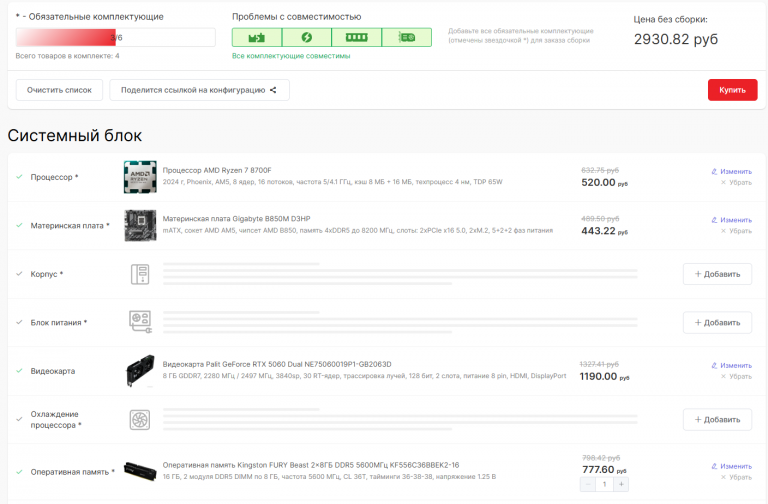Open the Gigabyte B850M D3HP thumbnail

[140, 225]
